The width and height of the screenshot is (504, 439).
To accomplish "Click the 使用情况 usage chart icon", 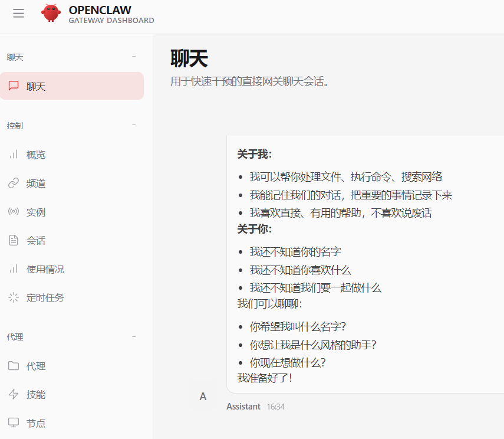I will click(x=13, y=269).
